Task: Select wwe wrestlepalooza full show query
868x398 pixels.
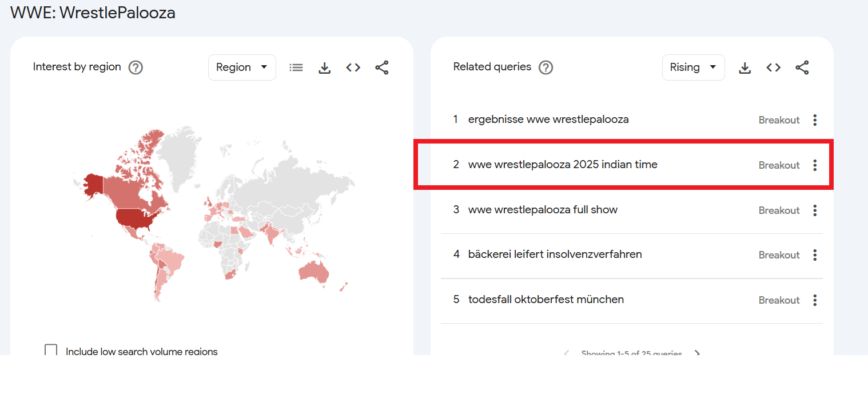Action: (x=543, y=210)
